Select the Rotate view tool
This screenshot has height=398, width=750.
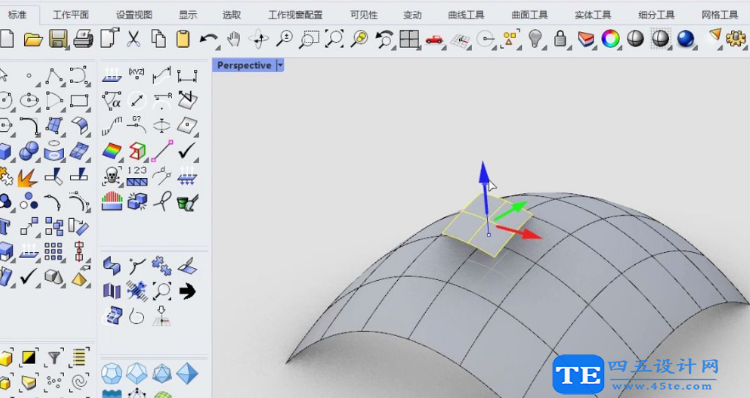[259, 39]
